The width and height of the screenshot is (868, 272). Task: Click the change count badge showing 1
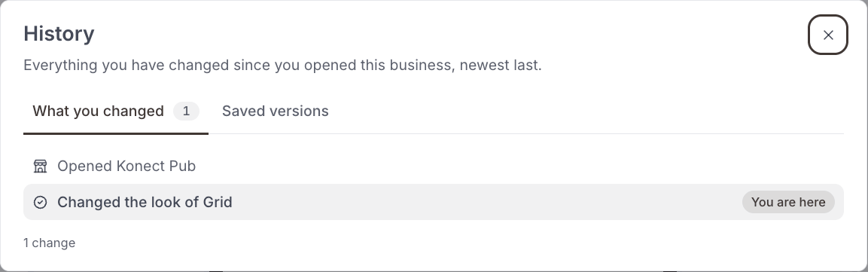click(186, 112)
